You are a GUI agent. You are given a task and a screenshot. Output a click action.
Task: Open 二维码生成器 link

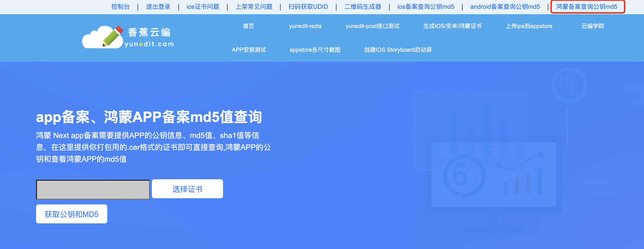click(x=363, y=7)
